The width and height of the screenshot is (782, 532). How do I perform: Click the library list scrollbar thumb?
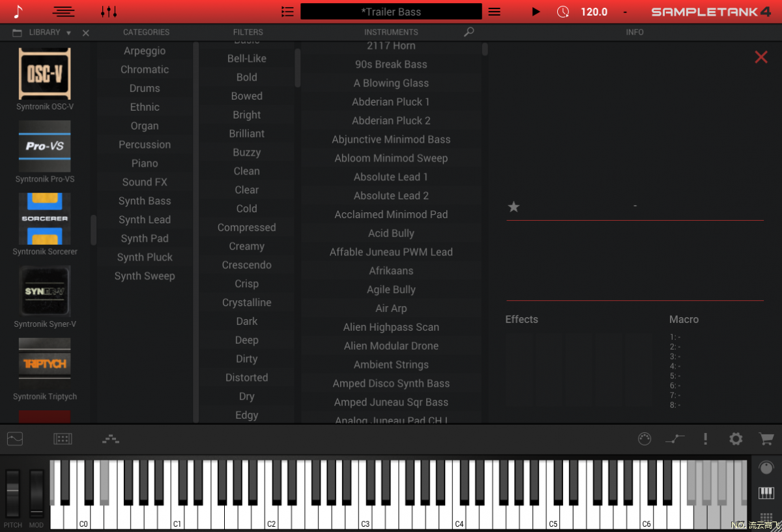(94, 230)
